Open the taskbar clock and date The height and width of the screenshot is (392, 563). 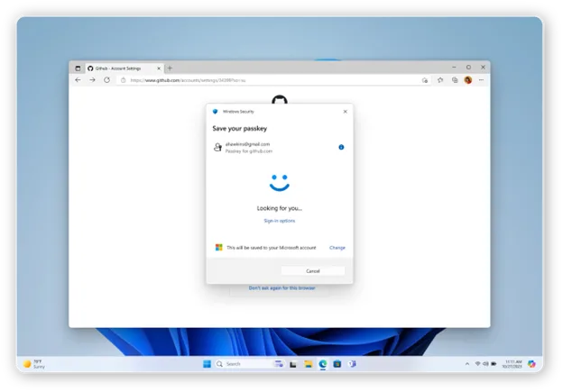click(512, 364)
